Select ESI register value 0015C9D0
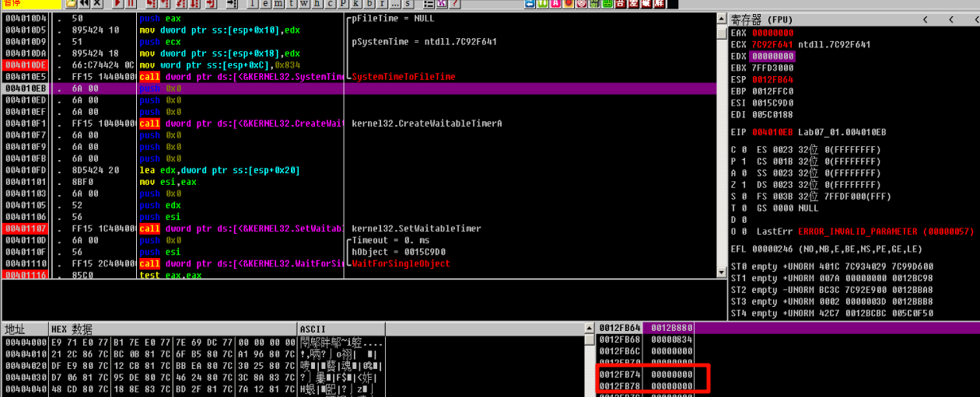Image resolution: width=980 pixels, height=397 pixels. point(772,103)
